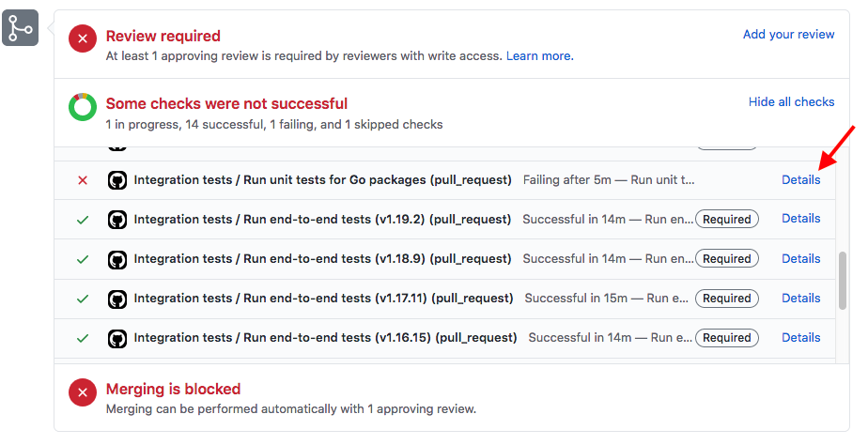This screenshot has height=445, width=868.
Task: Click green checkmark for v1.18.9 tests
Action: [x=83, y=259]
